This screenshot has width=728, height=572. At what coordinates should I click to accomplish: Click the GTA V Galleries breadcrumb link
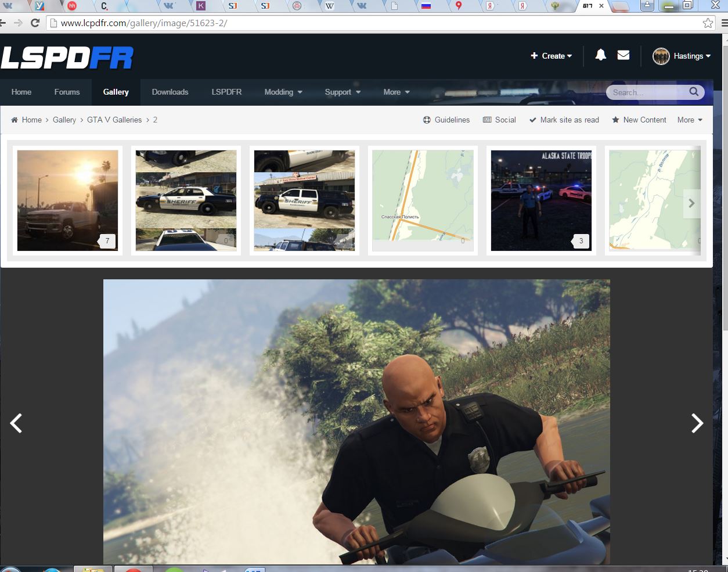tap(114, 120)
